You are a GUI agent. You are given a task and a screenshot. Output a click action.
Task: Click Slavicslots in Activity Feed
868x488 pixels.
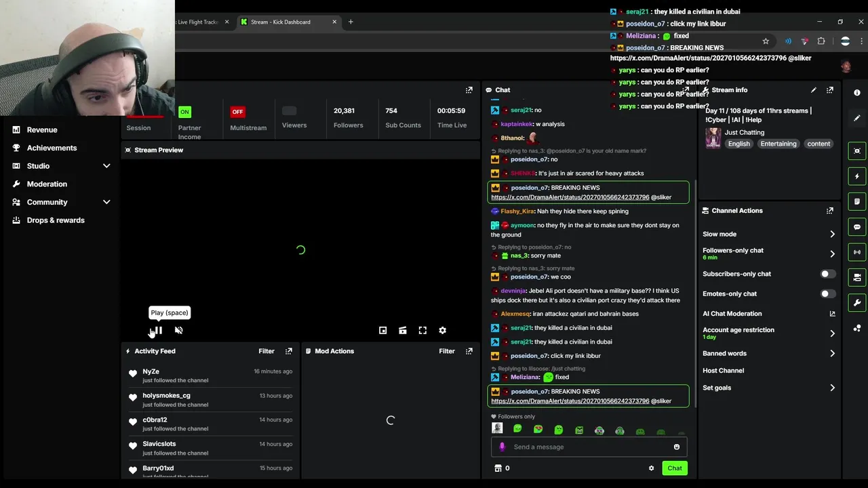point(159,444)
